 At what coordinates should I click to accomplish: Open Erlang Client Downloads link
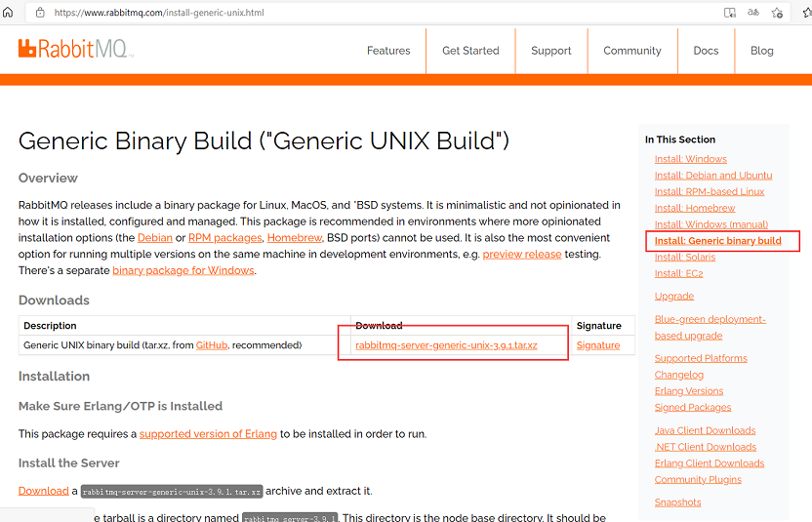click(709, 463)
